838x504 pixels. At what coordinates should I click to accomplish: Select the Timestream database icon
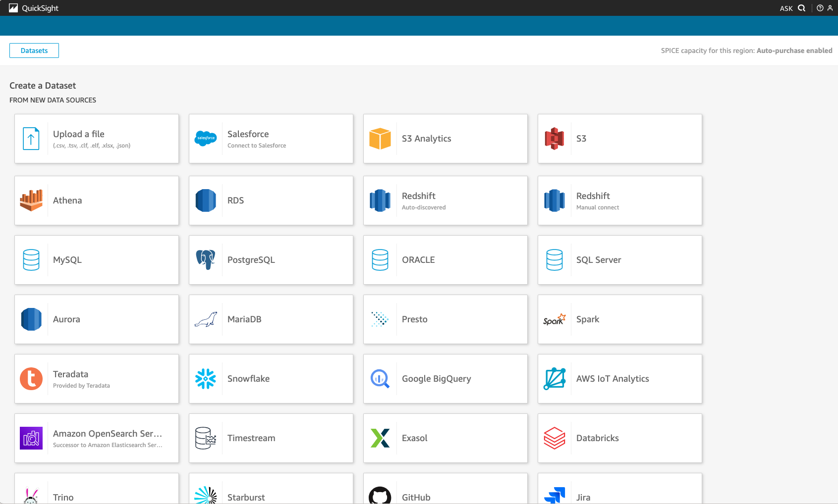pyautogui.click(x=206, y=438)
